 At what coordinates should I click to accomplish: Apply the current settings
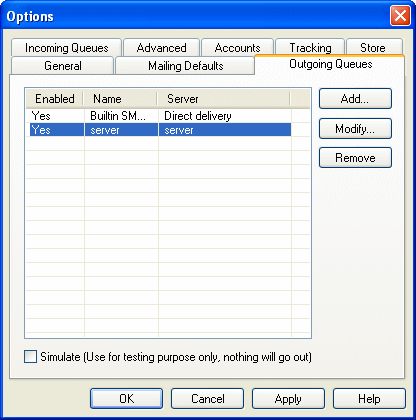click(288, 398)
